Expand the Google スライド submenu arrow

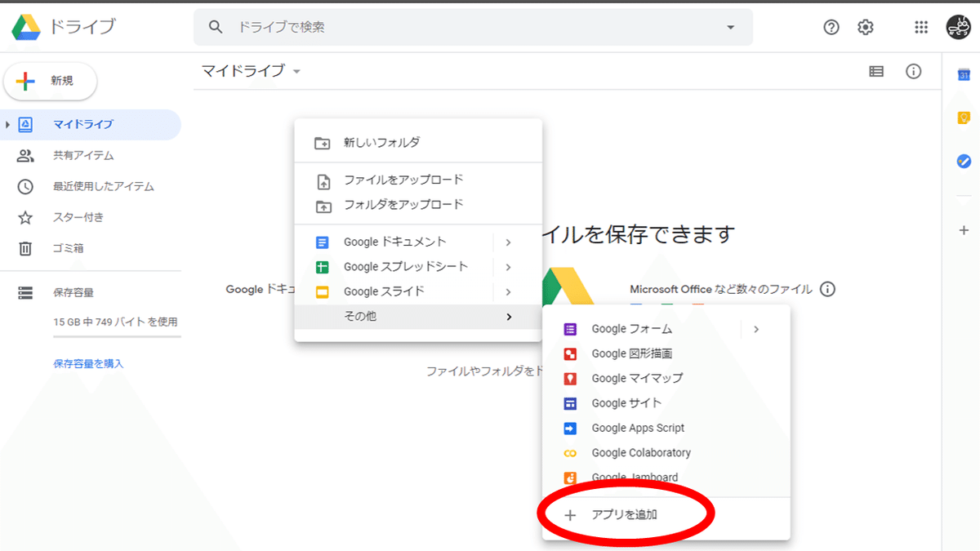coord(508,291)
